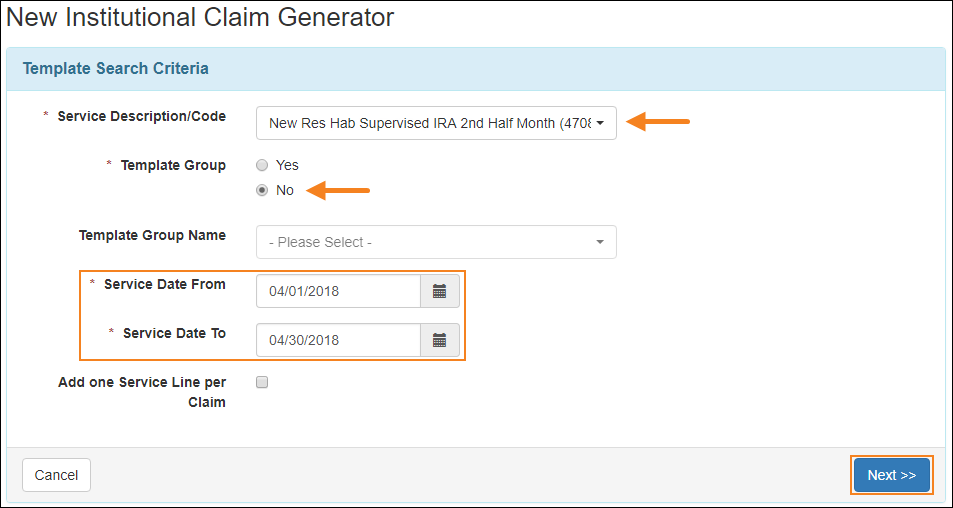Click the caret arrow of Service Description dropdown
Screen dimensions: 953x508
coord(600,123)
